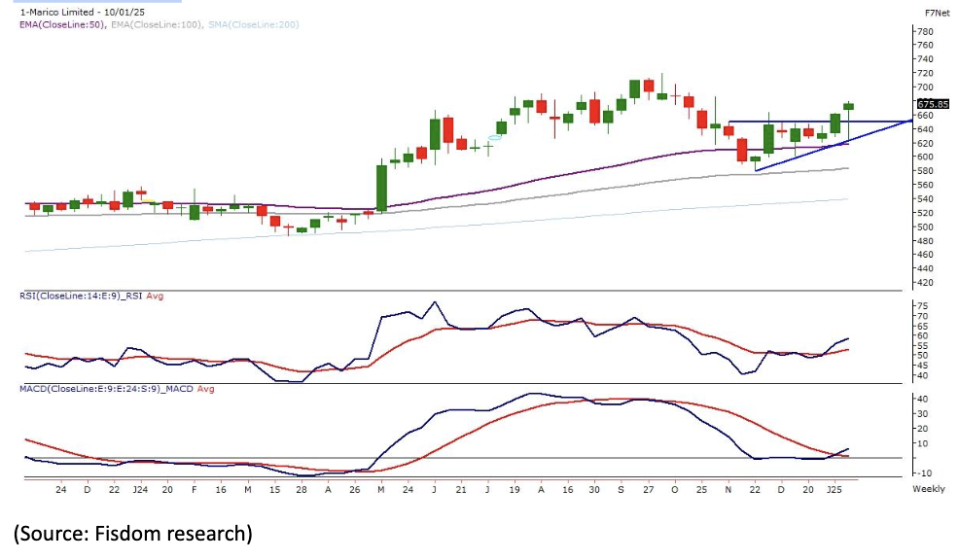Click the 40 level on MACD axis

point(921,400)
